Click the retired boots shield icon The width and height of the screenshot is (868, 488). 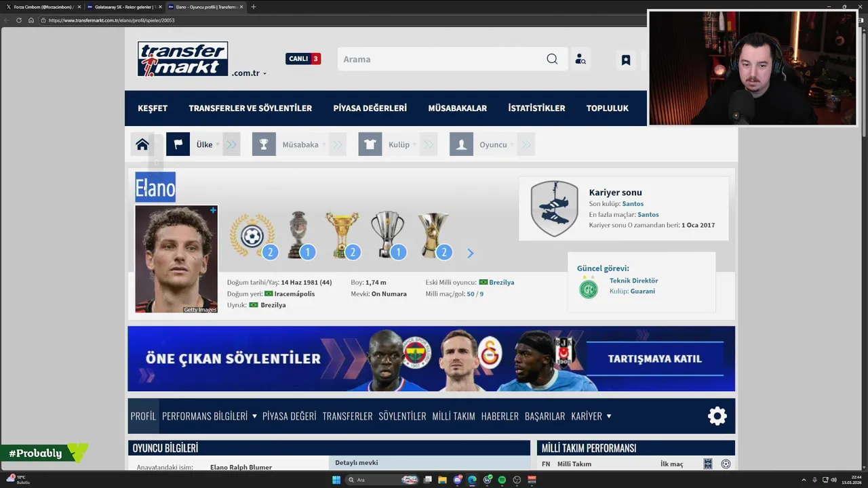(x=555, y=209)
